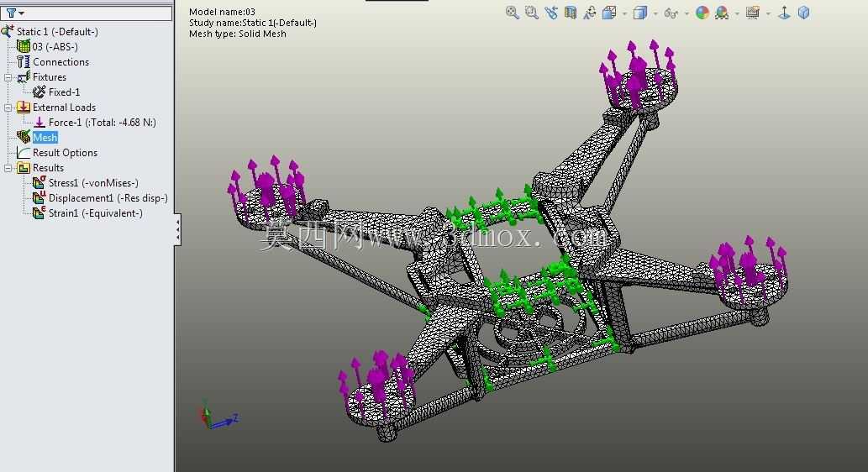Toggle the Section View tool
Screen dimensions: 868x472
point(571,13)
